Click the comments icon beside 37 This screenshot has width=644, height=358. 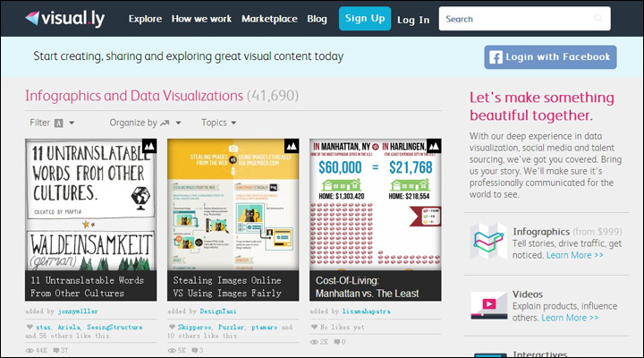[x=56, y=351]
